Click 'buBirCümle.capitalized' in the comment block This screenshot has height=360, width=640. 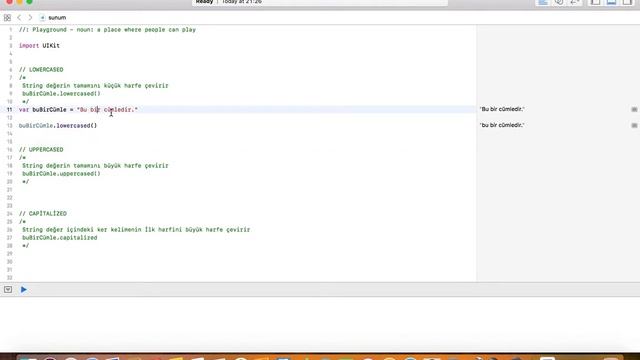point(60,238)
